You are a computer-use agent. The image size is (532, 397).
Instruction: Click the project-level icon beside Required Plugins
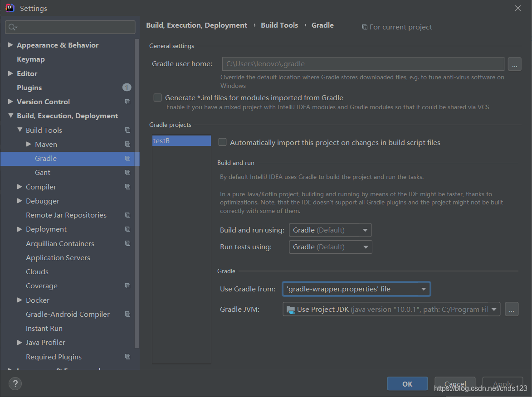pyautogui.click(x=127, y=357)
